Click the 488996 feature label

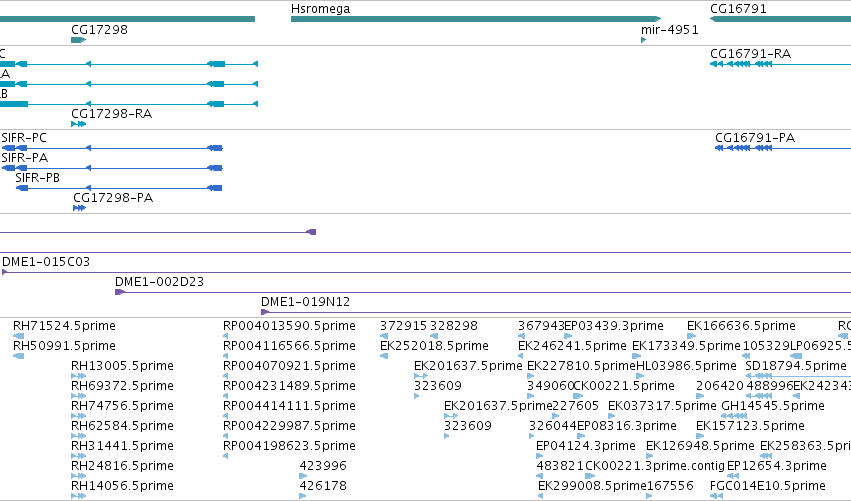pyautogui.click(x=770, y=386)
